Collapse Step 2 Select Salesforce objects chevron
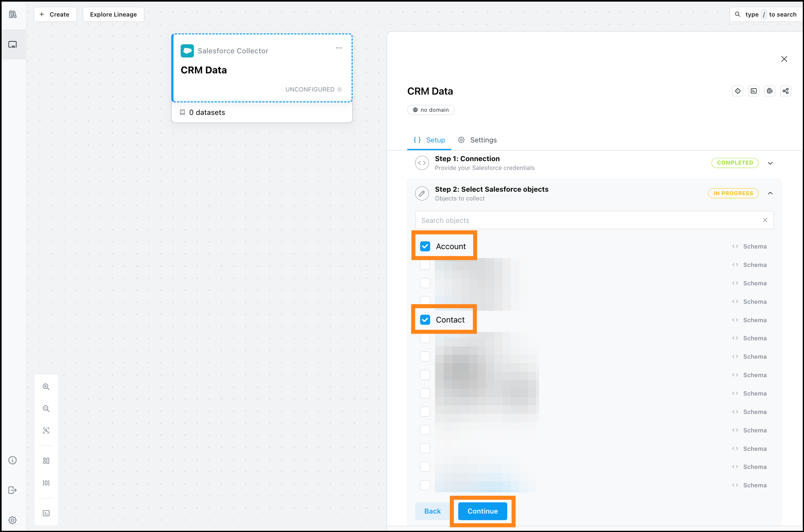This screenshot has width=804, height=532. click(x=770, y=193)
